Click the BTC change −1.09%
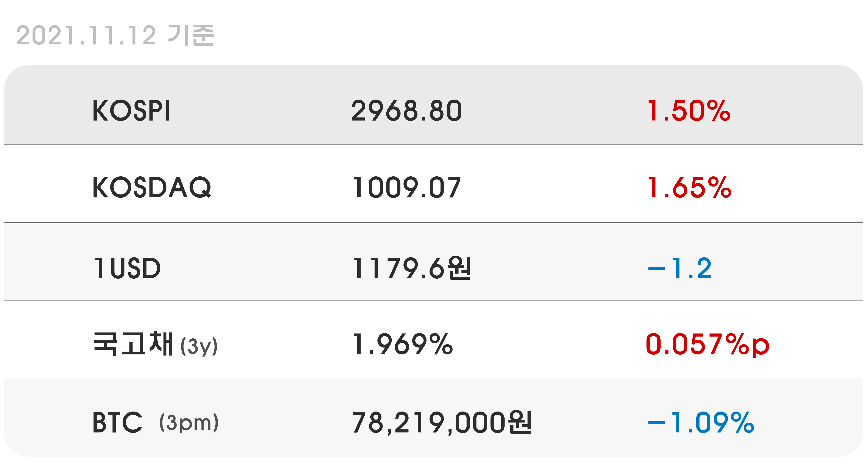Viewport: 868px width, 466px height. [701, 422]
